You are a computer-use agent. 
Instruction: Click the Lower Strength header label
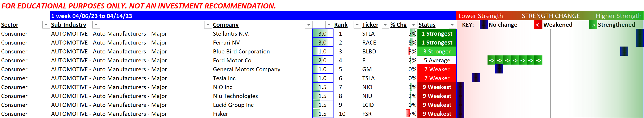481,16
